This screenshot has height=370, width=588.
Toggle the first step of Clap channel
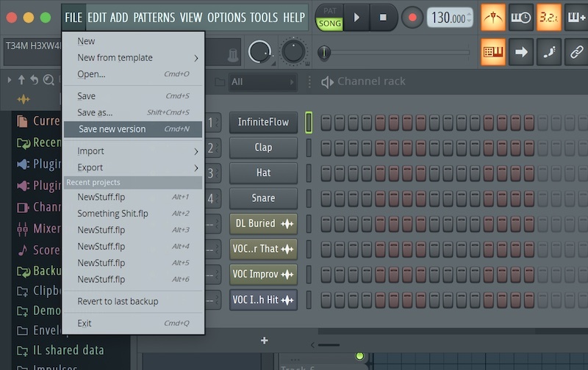pyautogui.click(x=326, y=148)
